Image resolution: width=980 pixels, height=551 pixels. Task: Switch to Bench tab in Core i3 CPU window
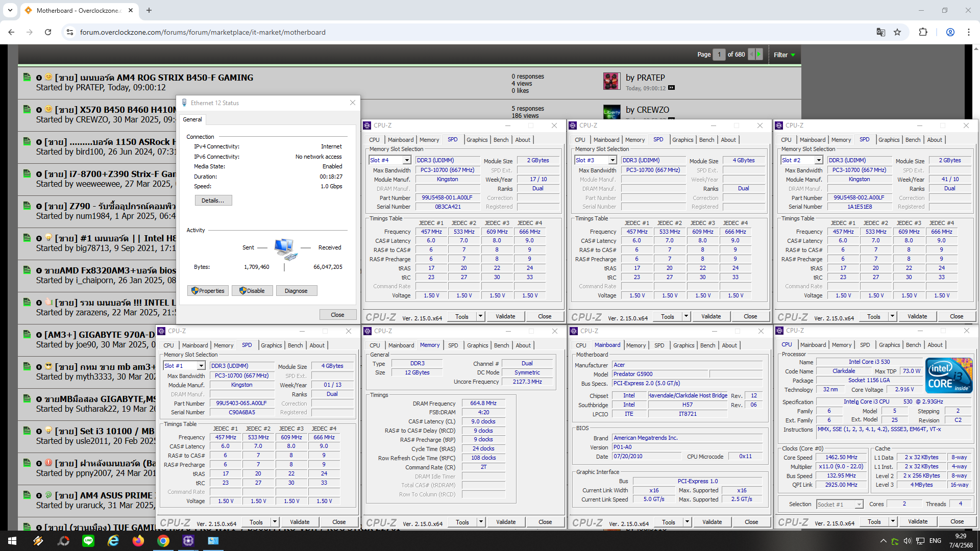click(x=913, y=345)
